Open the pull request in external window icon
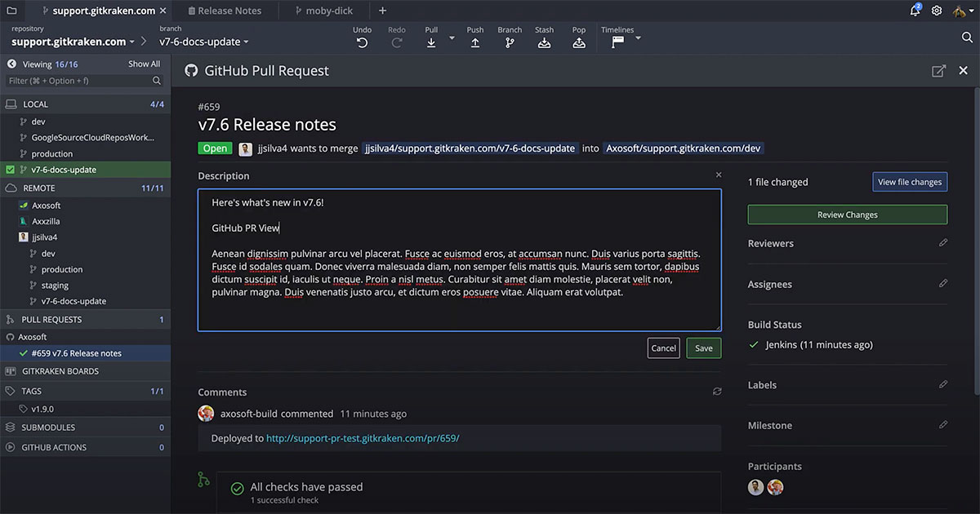The image size is (980, 514). coord(938,70)
